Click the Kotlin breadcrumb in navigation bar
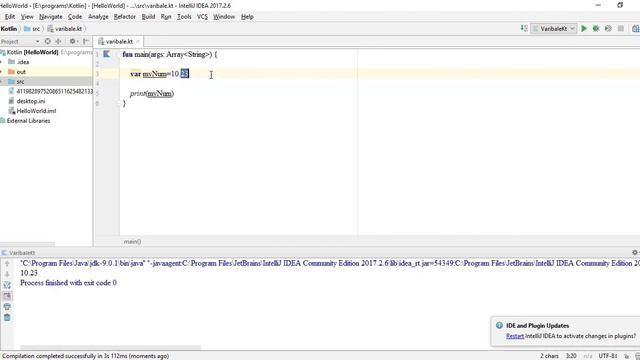The image size is (640, 360). (x=9, y=29)
